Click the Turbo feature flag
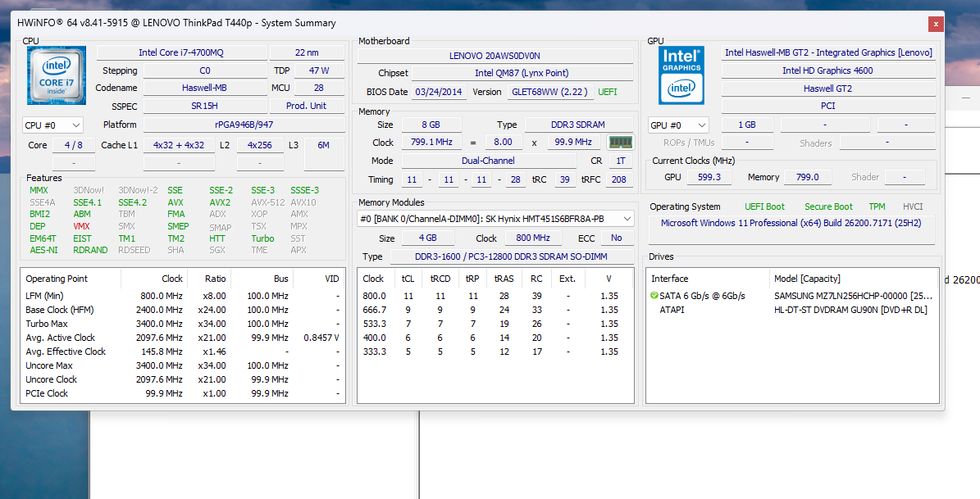This screenshot has width=980, height=499. tap(262, 238)
